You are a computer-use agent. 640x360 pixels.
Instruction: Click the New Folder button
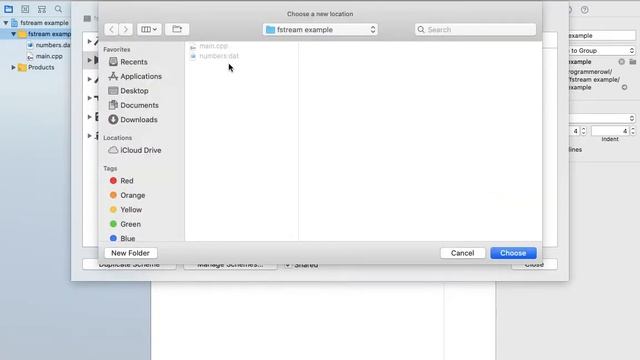pyautogui.click(x=131, y=253)
